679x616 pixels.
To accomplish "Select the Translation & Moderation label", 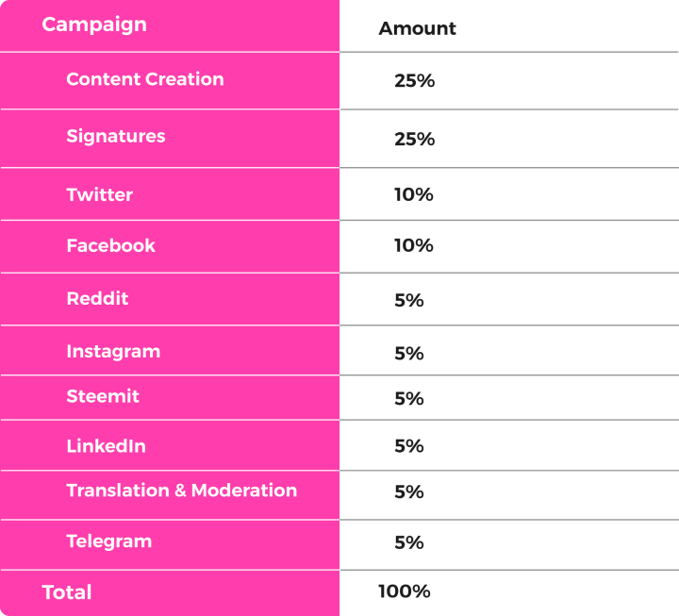I will [182, 491].
